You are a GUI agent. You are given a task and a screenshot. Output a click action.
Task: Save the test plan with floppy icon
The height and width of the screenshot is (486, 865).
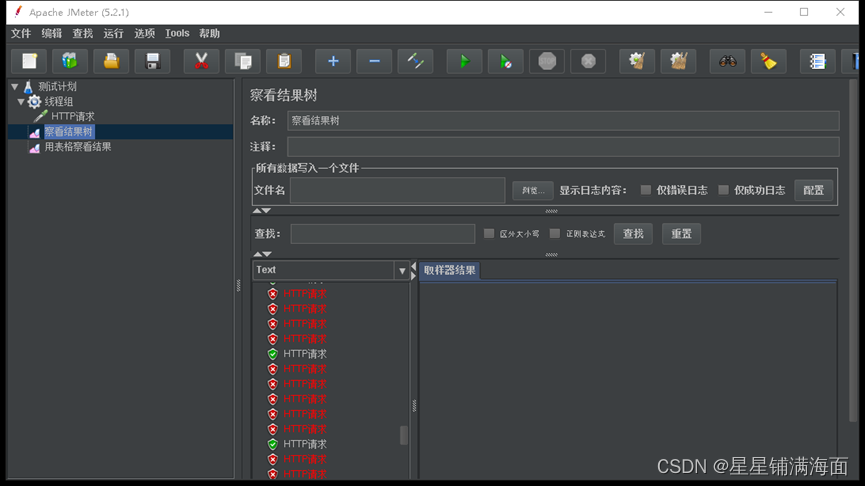click(x=152, y=61)
